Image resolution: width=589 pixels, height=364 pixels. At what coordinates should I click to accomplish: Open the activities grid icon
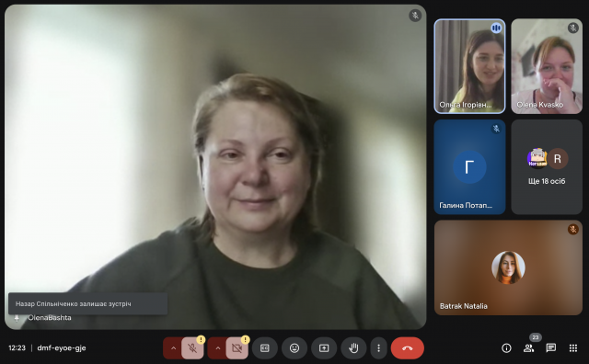point(572,348)
